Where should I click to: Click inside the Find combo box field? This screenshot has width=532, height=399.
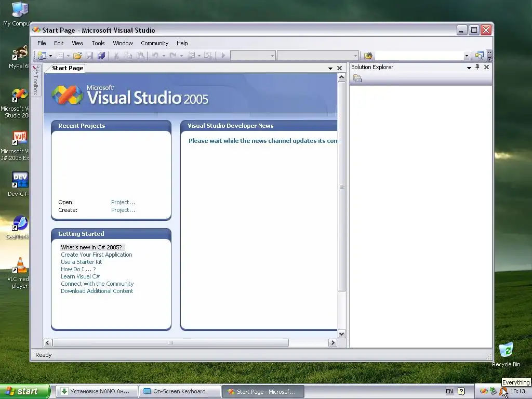419,56
